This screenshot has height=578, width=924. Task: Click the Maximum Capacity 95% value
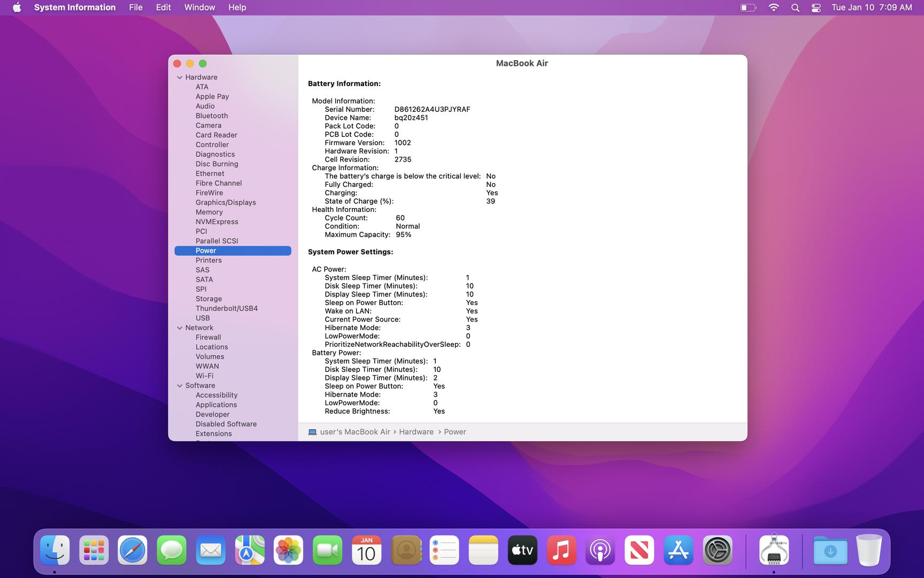tap(403, 234)
